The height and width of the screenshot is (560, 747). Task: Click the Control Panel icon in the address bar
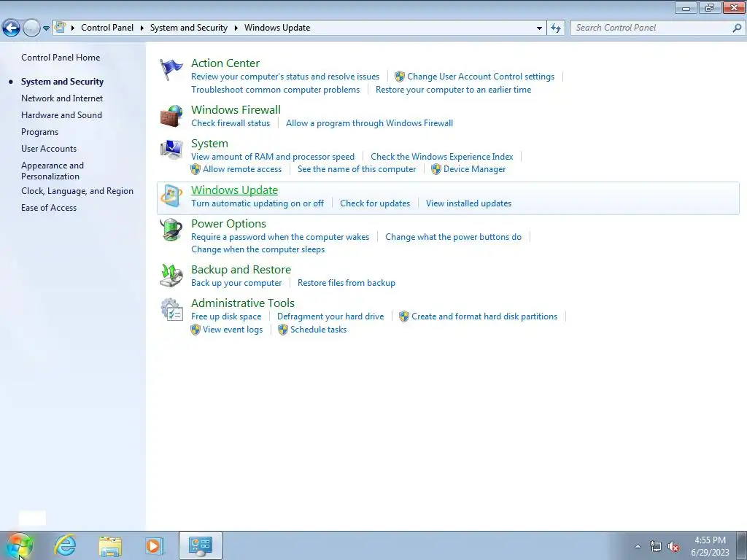60,27
